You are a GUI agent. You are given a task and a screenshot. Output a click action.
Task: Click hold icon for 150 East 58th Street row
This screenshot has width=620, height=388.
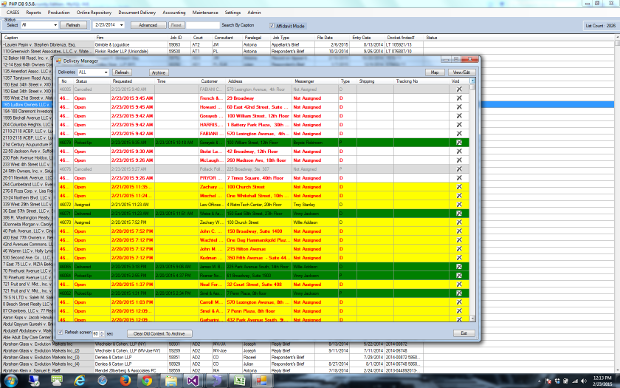(459, 213)
